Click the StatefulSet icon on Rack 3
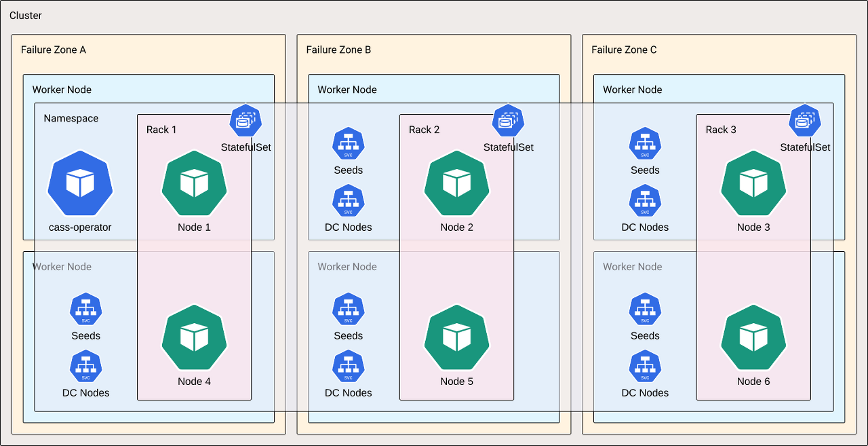This screenshot has height=446, width=868. coord(805,121)
